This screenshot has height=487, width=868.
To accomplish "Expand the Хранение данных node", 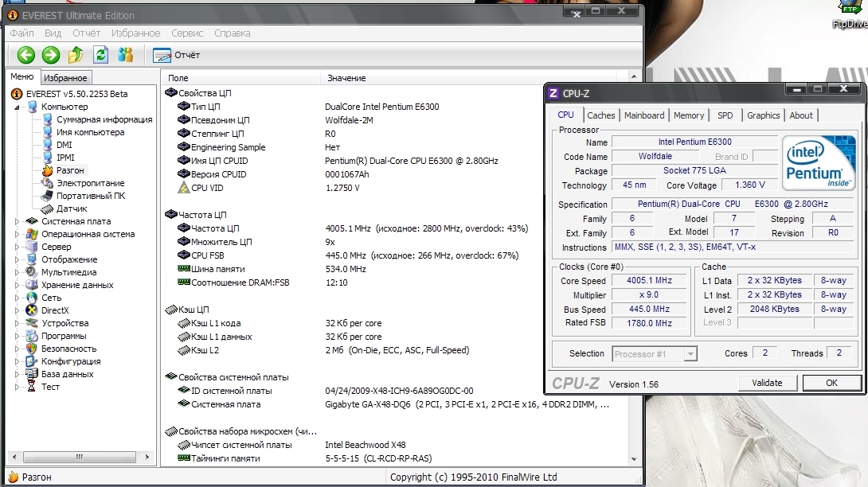I will [17, 285].
